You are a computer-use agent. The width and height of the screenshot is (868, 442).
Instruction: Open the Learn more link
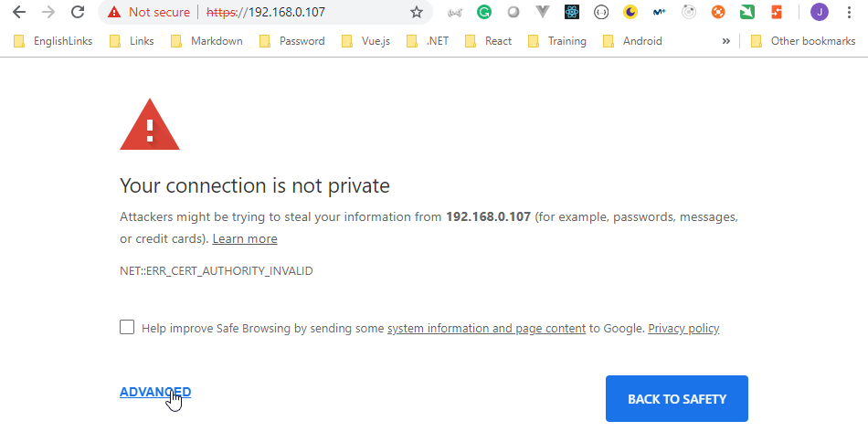pos(245,239)
